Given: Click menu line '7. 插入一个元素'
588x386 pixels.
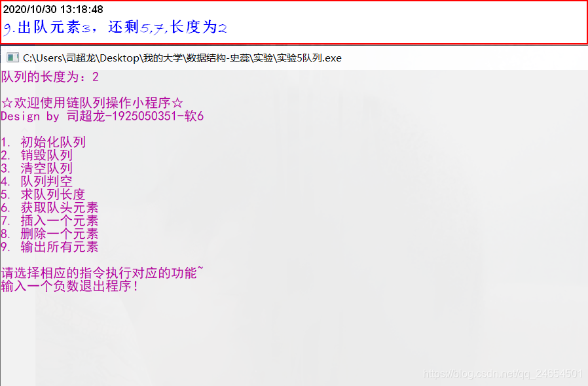Looking at the screenshot, I should click(x=50, y=220).
